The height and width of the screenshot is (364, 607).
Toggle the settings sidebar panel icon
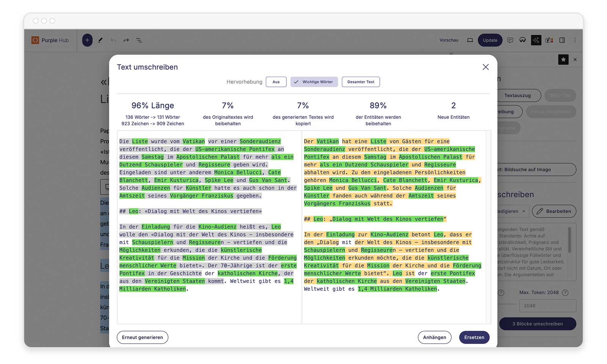pos(562,40)
